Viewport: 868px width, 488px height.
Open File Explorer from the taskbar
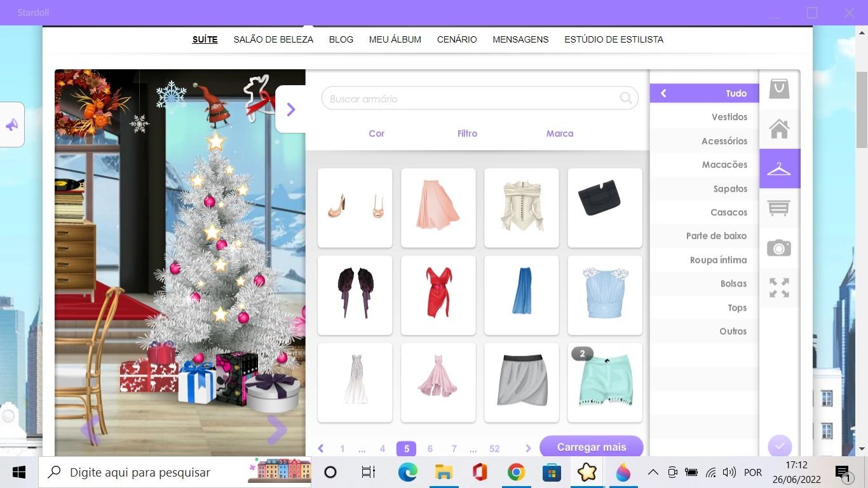444,472
